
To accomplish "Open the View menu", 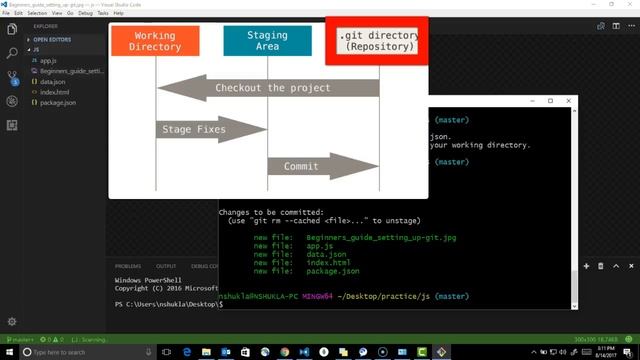I will (x=57, y=13).
